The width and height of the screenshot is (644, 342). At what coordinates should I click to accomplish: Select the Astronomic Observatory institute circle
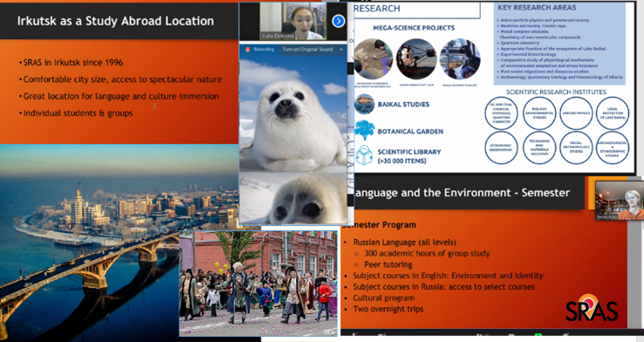click(x=501, y=147)
